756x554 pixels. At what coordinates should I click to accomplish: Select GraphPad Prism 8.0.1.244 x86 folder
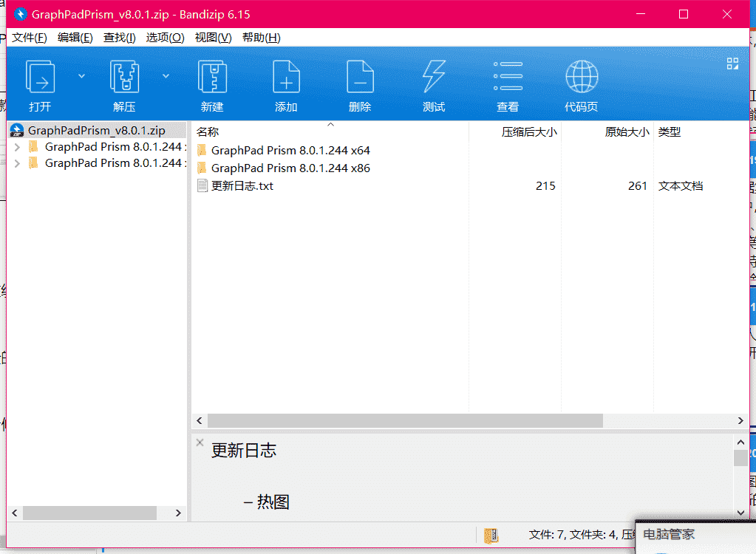(290, 168)
